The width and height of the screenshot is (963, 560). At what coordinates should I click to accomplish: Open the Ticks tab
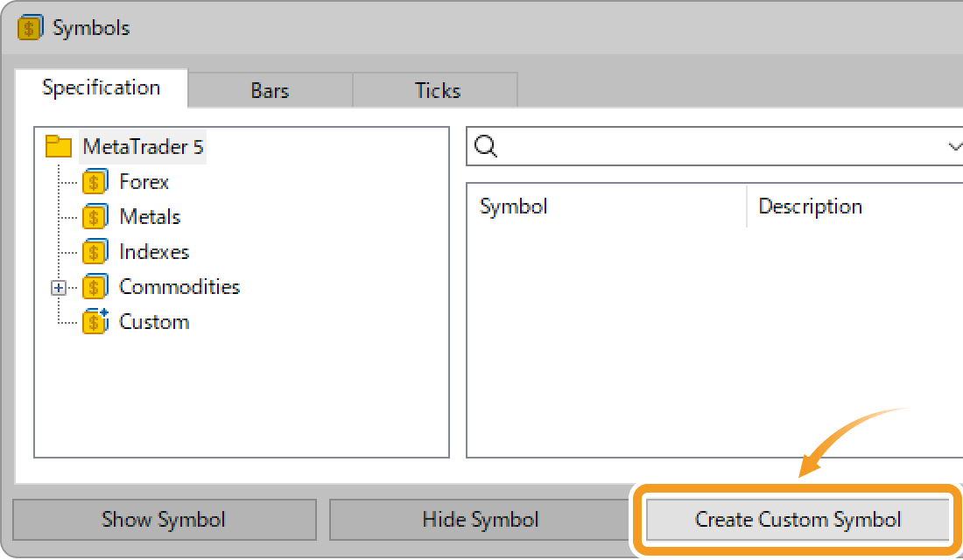coord(437,90)
